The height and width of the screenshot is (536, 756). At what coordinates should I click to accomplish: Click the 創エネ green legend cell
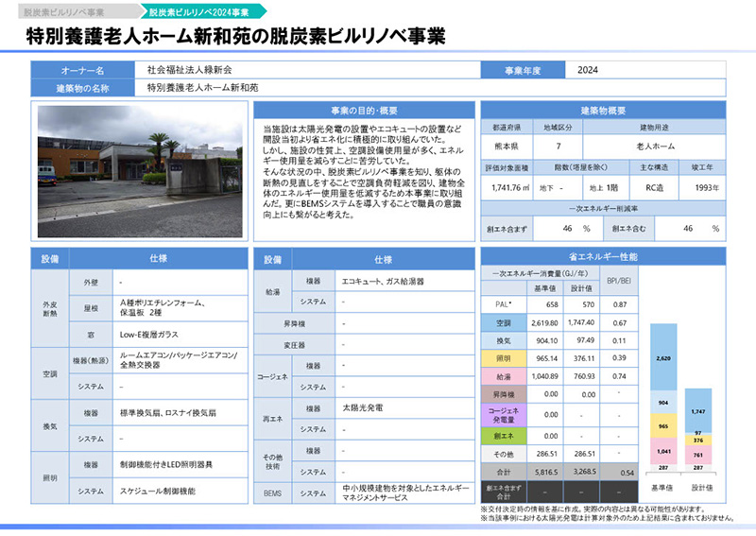504,436
